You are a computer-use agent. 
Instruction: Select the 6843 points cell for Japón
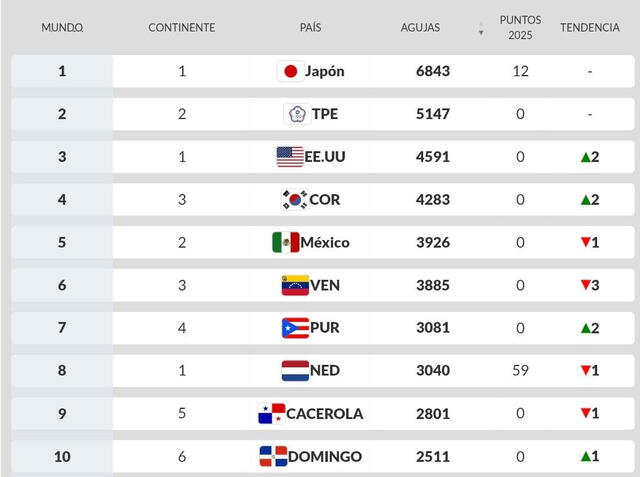[x=433, y=71]
